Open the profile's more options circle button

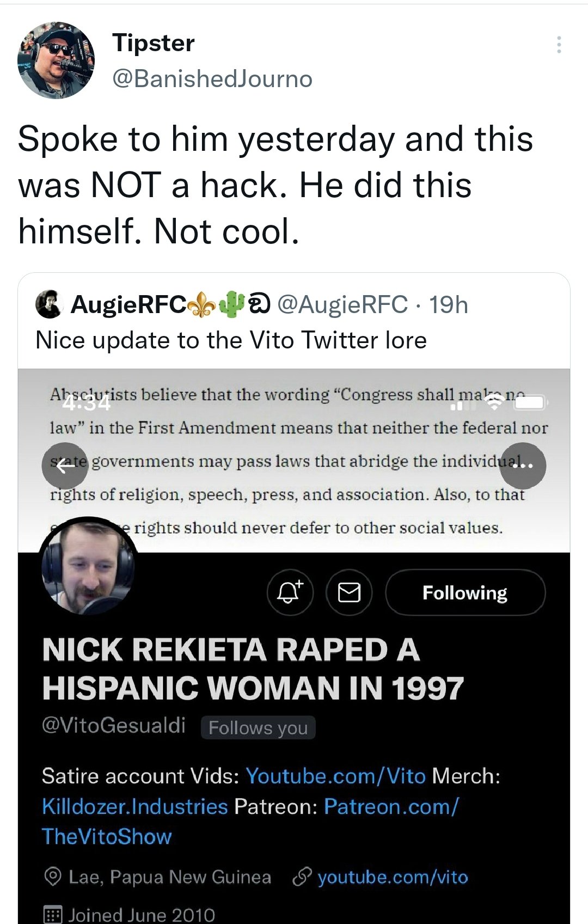tap(523, 466)
